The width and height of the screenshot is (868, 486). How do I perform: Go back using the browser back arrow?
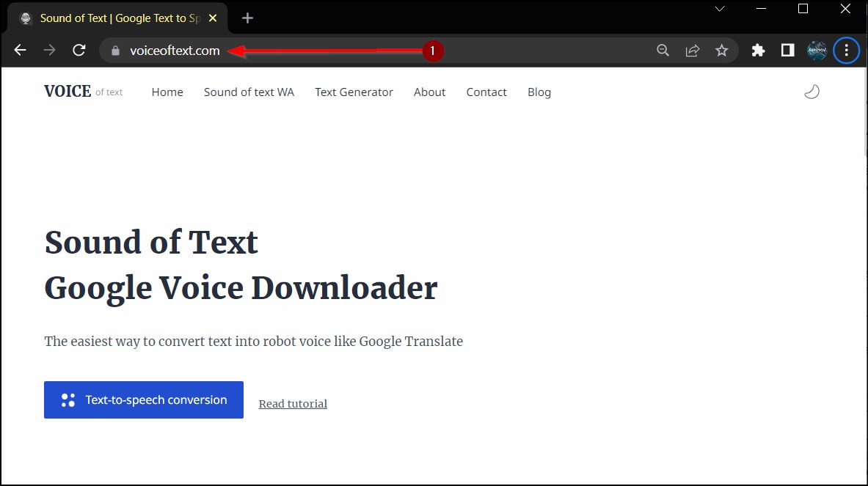[x=20, y=51]
